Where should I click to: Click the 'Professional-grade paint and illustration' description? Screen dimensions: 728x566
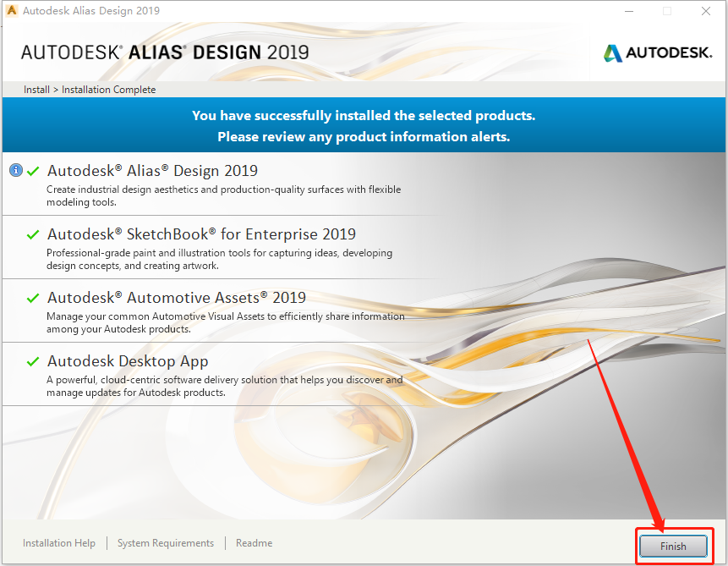click(219, 259)
